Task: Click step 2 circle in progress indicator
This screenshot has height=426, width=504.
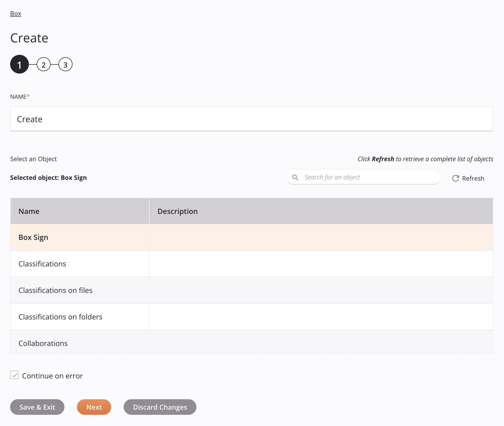Action: click(x=43, y=65)
